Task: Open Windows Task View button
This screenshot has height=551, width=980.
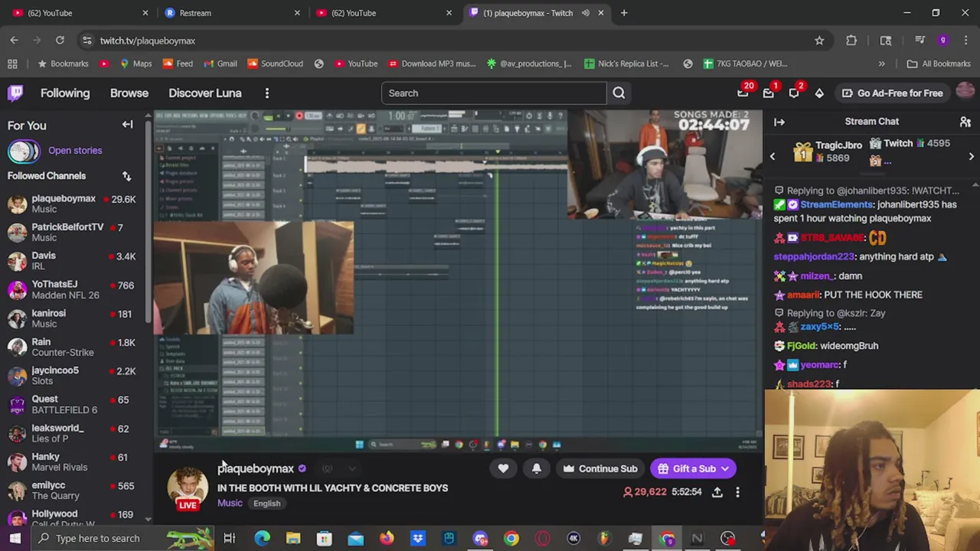Action: click(229, 538)
